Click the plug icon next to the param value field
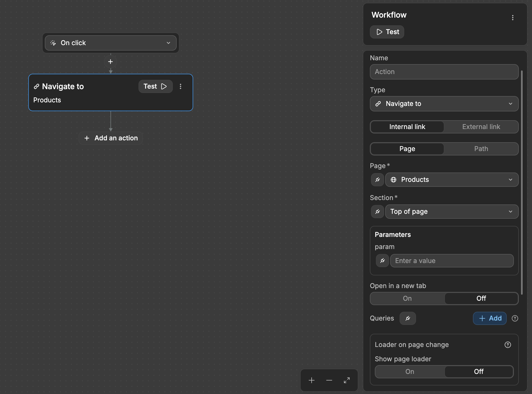532x394 pixels. (382, 261)
